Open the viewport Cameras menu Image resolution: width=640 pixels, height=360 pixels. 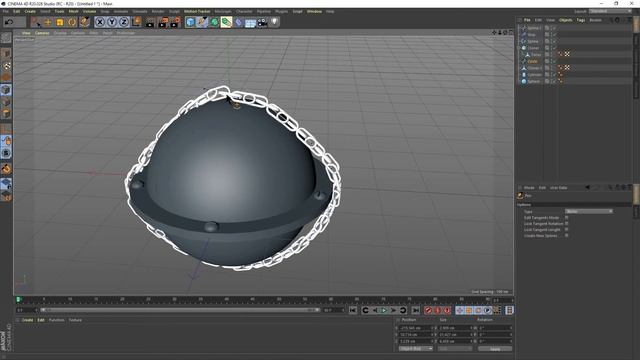click(x=42, y=33)
